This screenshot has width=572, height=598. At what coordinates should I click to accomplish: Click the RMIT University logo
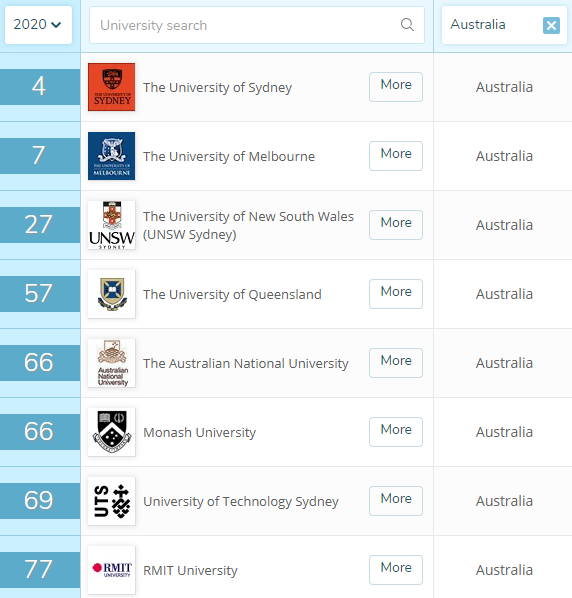[x=112, y=570]
